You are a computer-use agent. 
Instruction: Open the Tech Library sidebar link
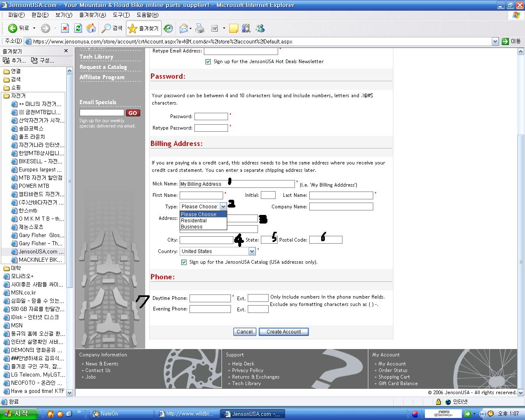(x=96, y=57)
